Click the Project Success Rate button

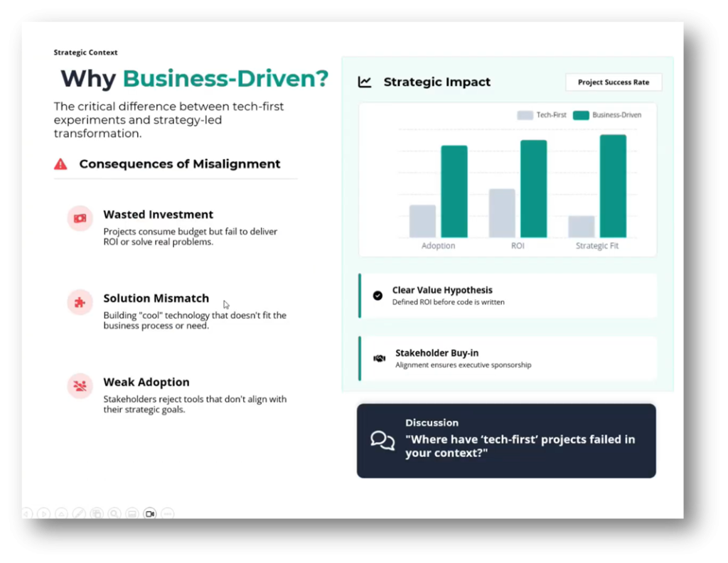(614, 82)
